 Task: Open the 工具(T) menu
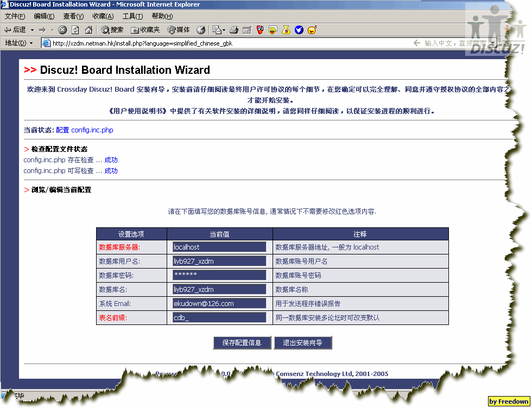(132, 16)
